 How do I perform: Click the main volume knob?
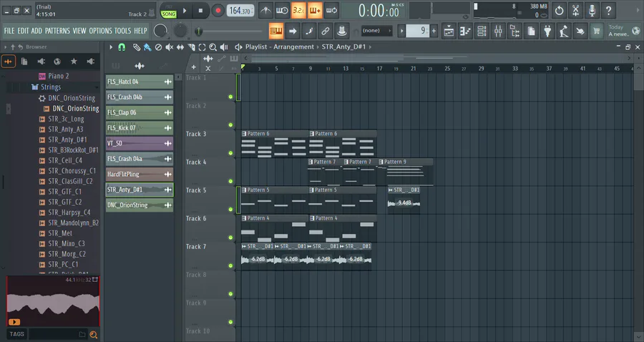pos(160,31)
